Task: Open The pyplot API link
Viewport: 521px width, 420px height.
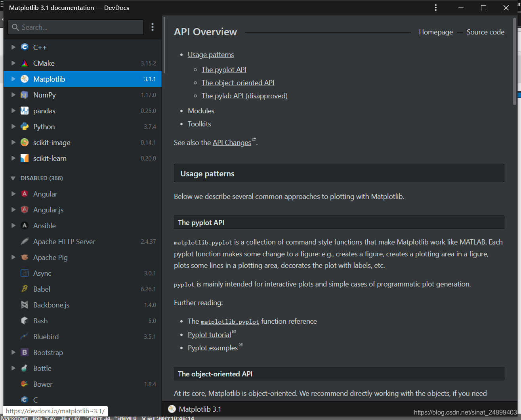Action: pos(224,70)
